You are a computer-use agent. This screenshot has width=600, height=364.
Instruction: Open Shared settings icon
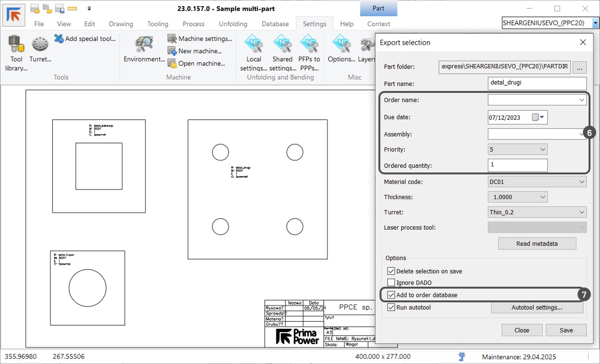[282, 45]
